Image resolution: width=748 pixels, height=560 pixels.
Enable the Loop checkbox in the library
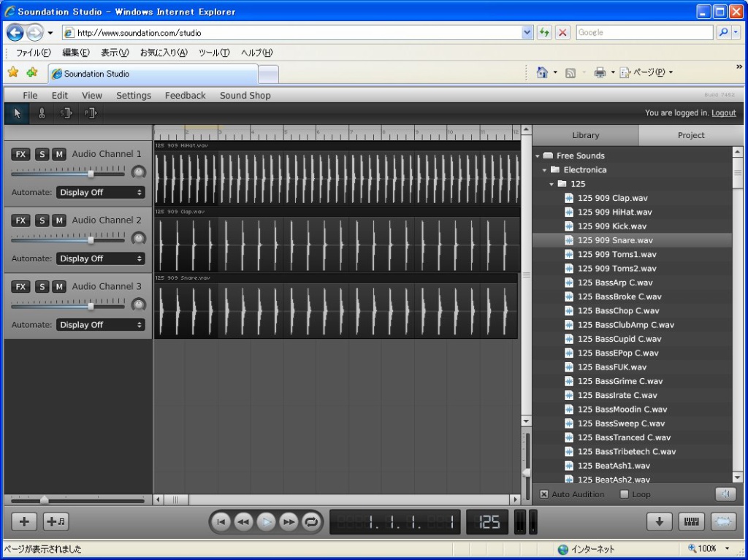[x=624, y=494]
